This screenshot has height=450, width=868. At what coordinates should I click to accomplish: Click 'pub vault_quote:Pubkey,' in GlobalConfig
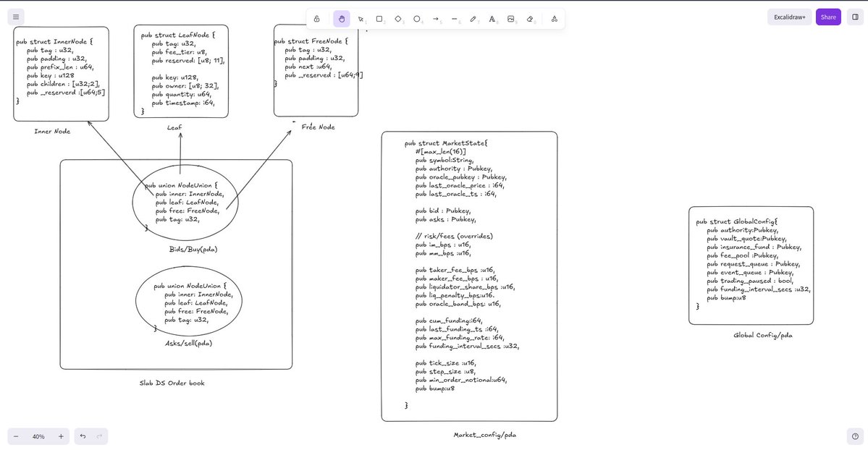747,239
